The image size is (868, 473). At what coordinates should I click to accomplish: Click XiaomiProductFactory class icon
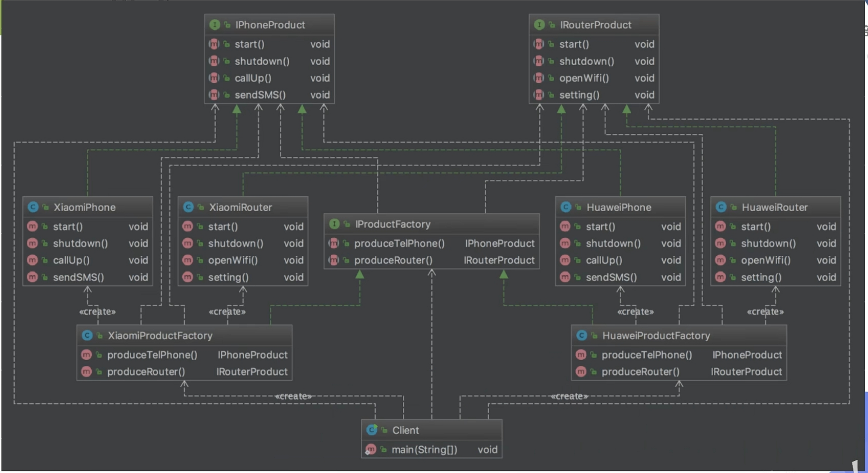click(87, 336)
